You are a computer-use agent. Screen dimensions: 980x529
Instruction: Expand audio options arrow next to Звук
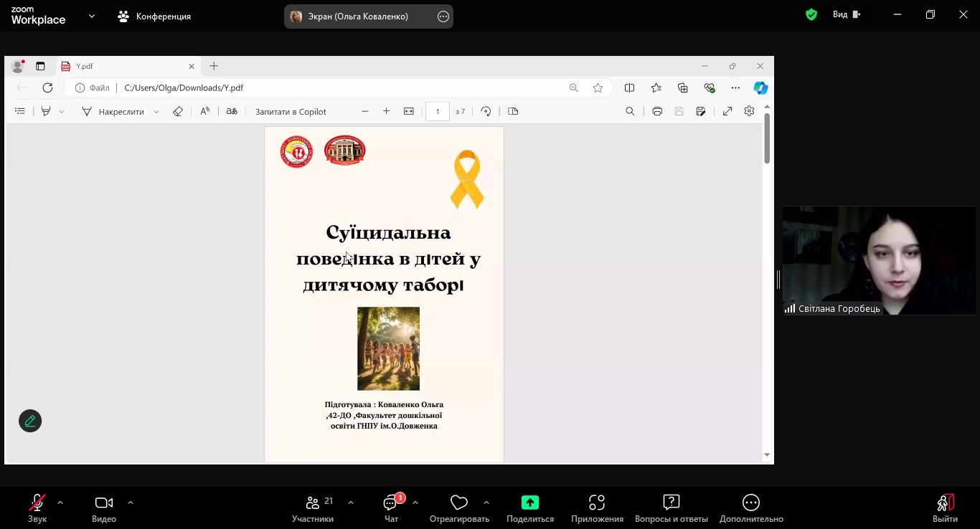(x=60, y=502)
